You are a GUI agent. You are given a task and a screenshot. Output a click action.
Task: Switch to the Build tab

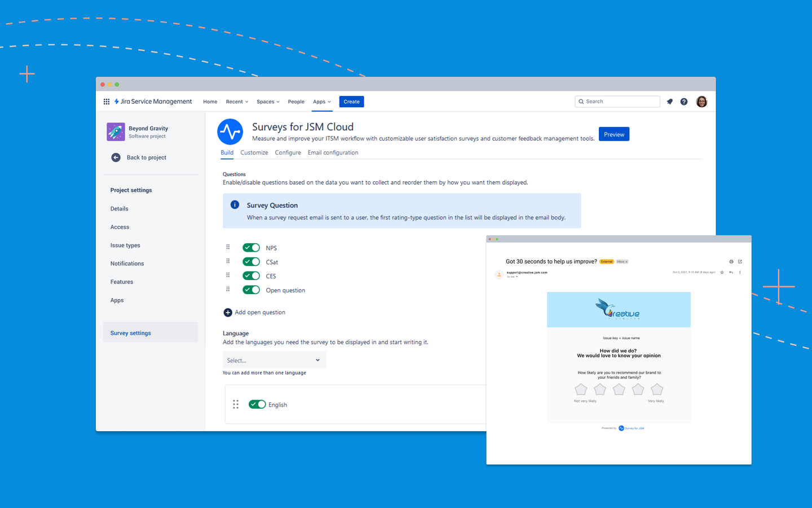227,152
